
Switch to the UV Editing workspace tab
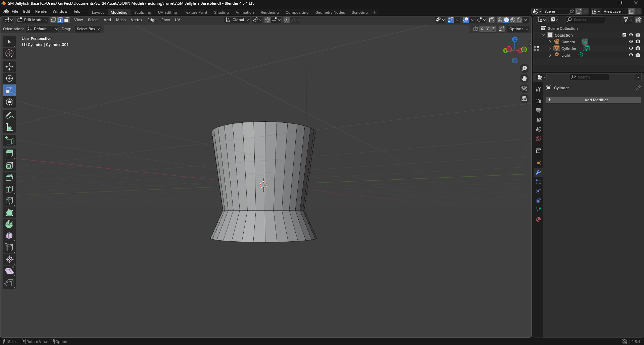click(167, 12)
